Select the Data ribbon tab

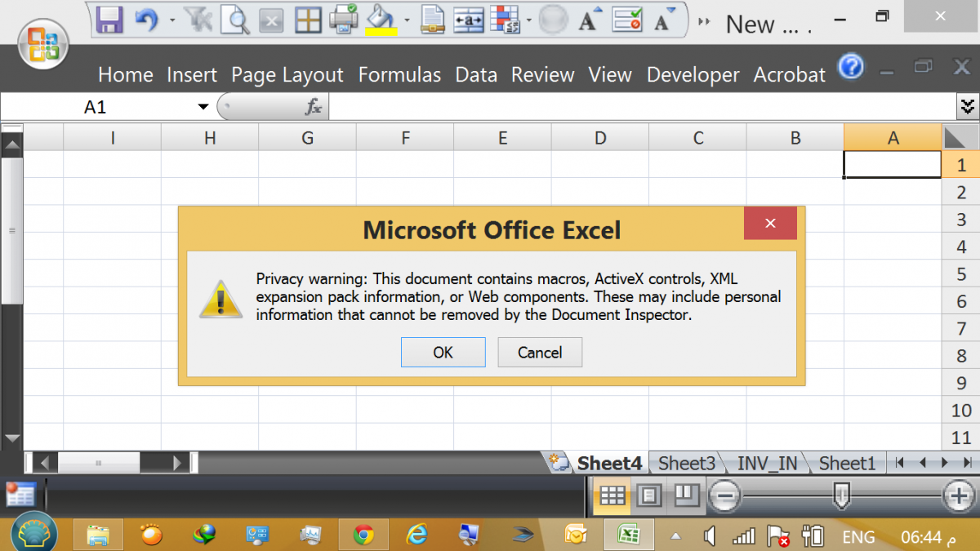pyautogui.click(x=476, y=75)
